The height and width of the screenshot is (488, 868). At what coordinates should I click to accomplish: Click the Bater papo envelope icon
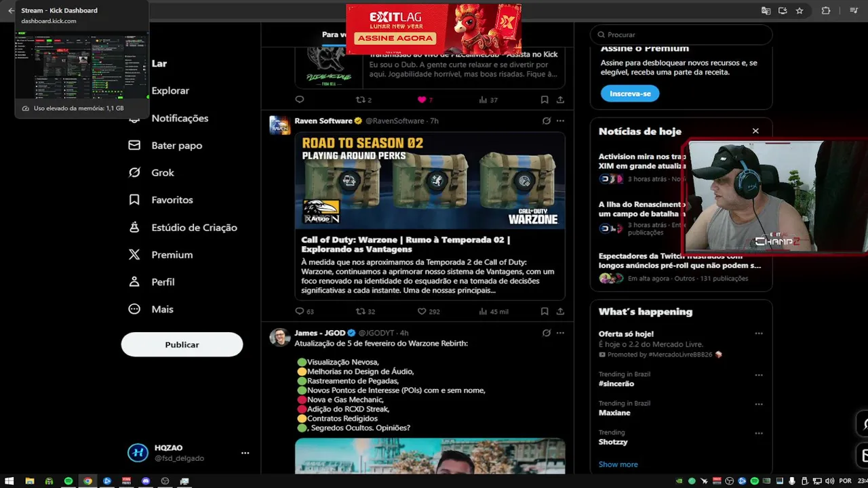click(x=134, y=145)
